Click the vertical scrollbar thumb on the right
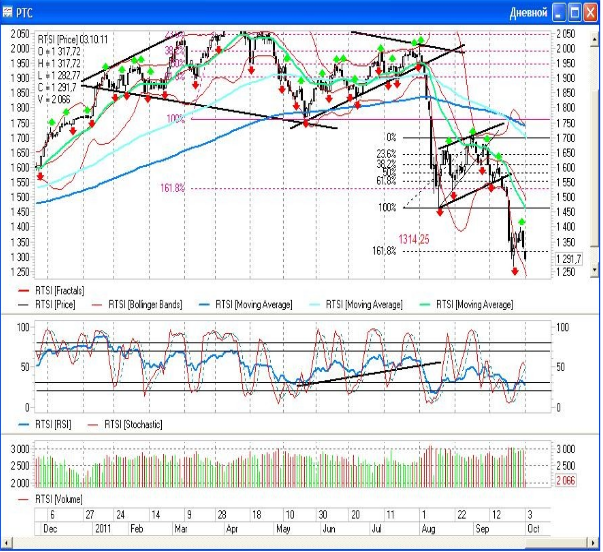The height and width of the screenshot is (552, 603). (595, 169)
